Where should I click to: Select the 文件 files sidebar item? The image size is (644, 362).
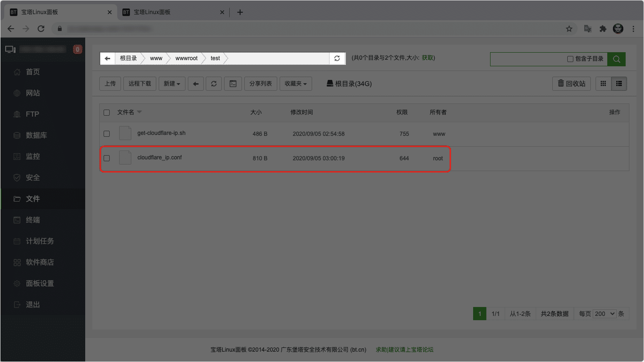tap(42, 199)
